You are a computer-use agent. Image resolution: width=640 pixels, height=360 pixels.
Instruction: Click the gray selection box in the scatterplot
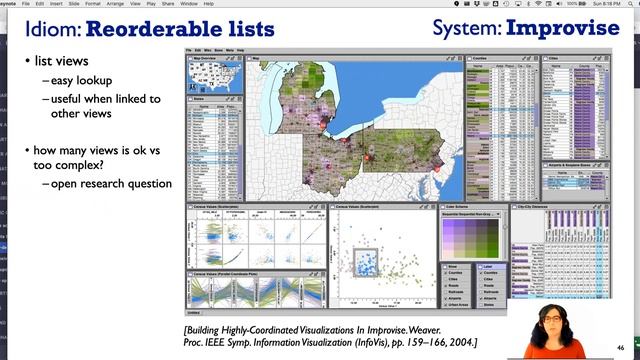tap(366, 263)
